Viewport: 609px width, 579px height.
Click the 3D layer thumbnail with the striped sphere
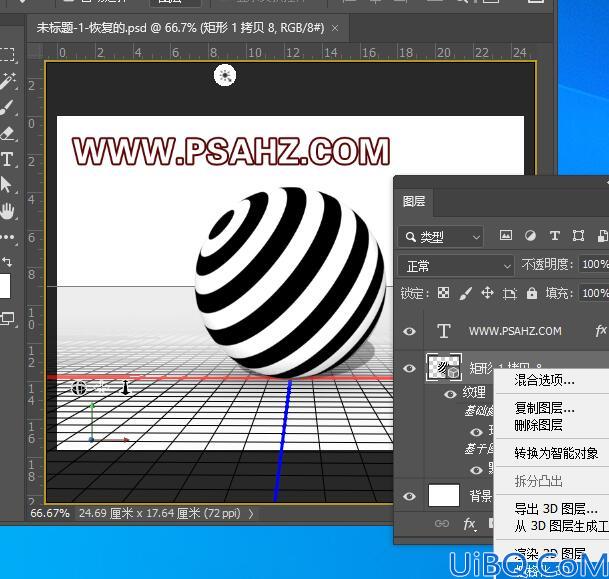click(x=444, y=367)
